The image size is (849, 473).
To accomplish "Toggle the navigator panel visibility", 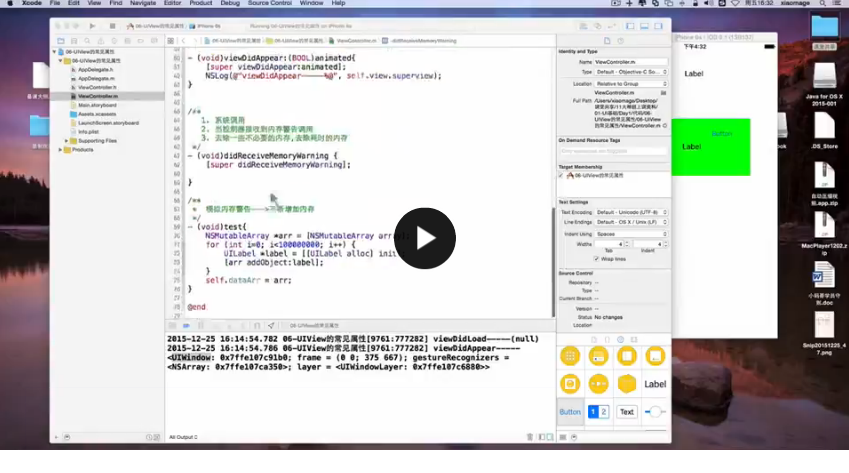I will [630, 26].
